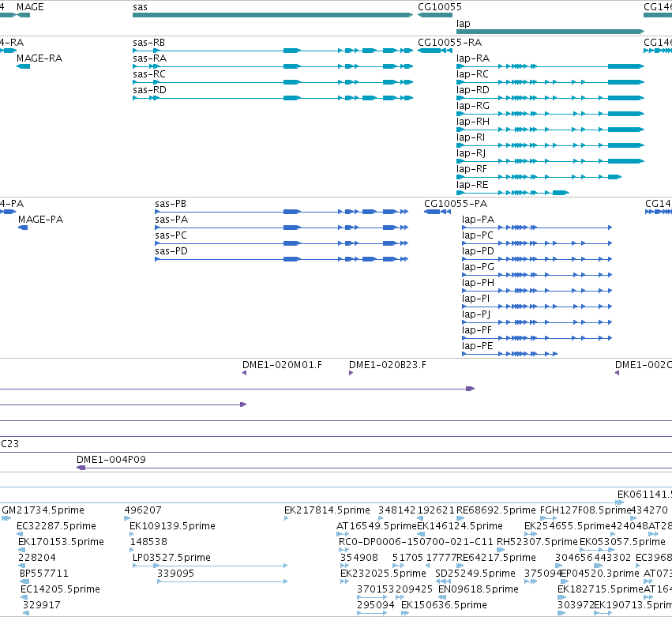Screen dimensions: 672x617
Task: Select the lap gene bar
Action: click(550, 32)
